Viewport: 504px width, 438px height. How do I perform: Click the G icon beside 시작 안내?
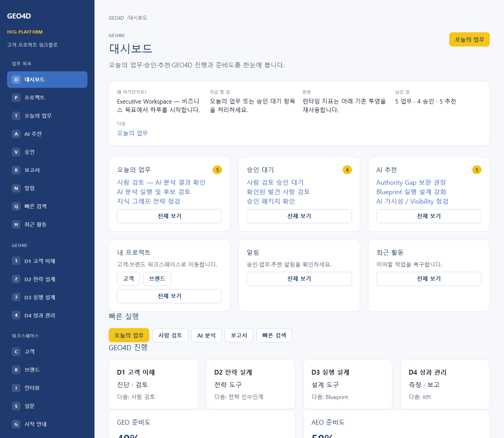click(x=16, y=424)
